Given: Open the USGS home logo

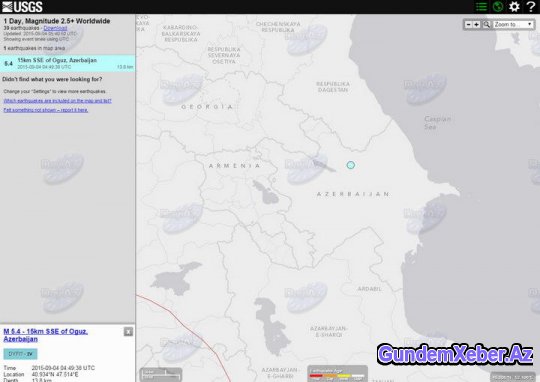Looking at the screenshot, I should click(x=22, y=7).
